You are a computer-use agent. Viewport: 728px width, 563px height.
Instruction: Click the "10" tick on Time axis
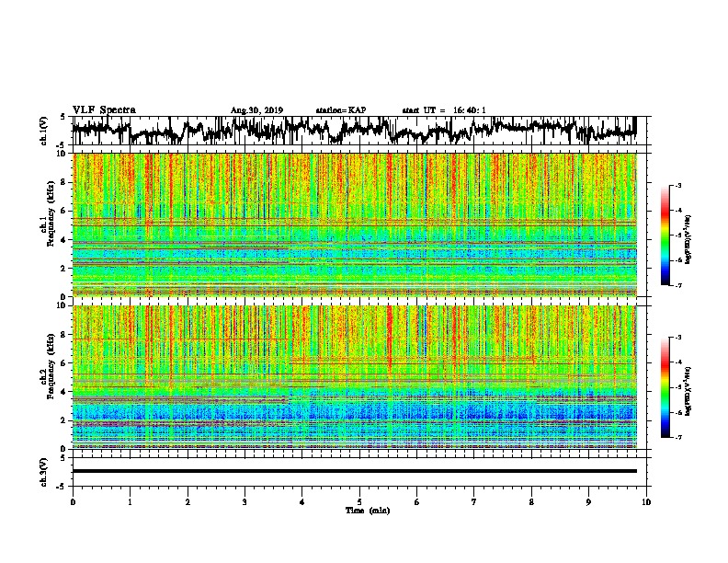coord(646,502)
